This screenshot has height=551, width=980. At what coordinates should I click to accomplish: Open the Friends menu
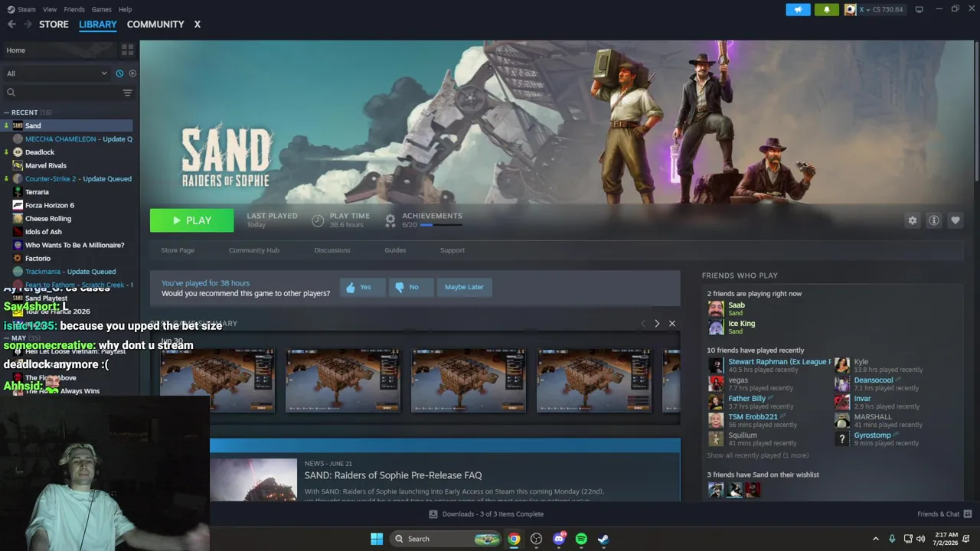point(74,9)
